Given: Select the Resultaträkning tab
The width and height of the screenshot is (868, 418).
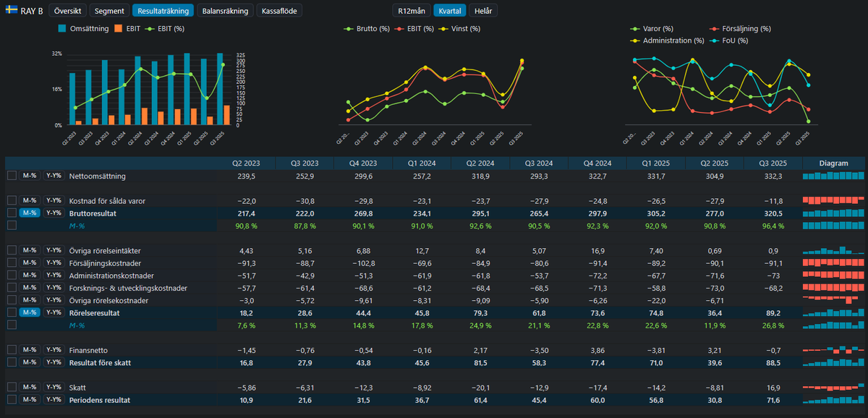Looking at the screenshot, I should coord(163,11).
